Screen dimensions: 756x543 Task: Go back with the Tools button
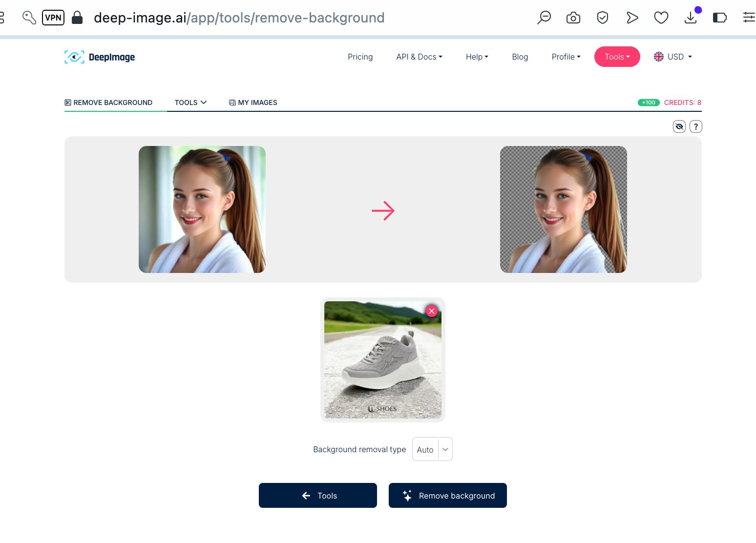point(318,496)
